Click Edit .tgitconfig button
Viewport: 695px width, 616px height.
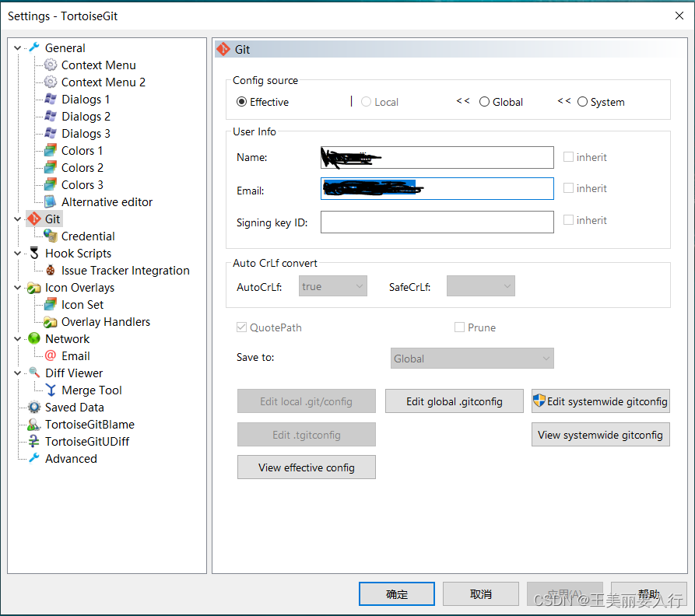point(307,435)
